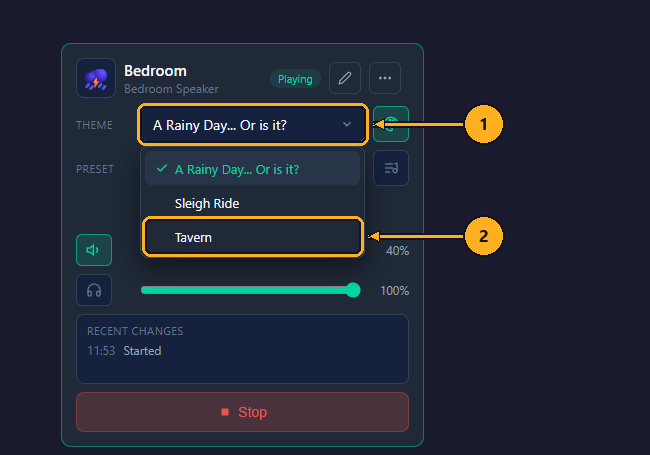Click the green slider track at 100%
The image size is (650, 455).
click(247, 290)
